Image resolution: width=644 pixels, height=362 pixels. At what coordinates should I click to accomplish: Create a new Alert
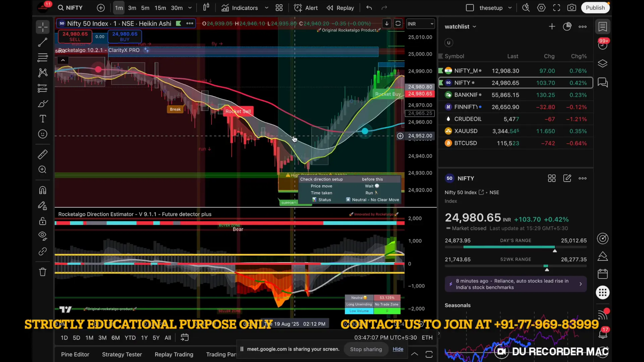click(306, 8)
